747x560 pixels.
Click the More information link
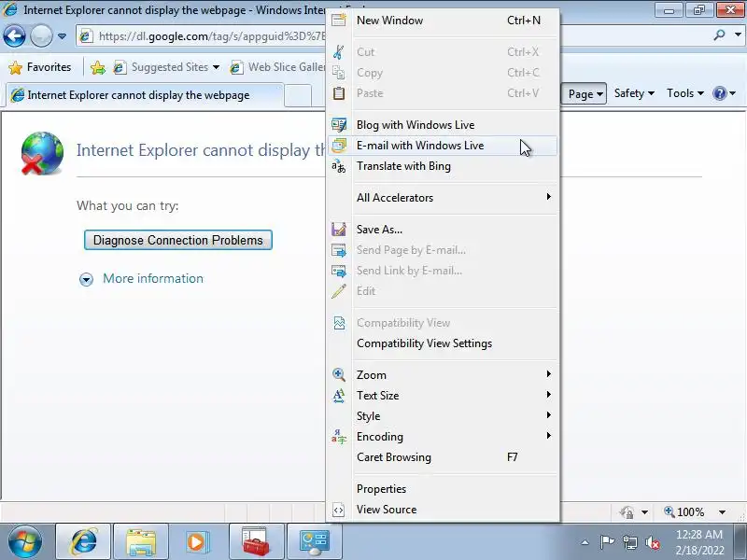point(153,278)
